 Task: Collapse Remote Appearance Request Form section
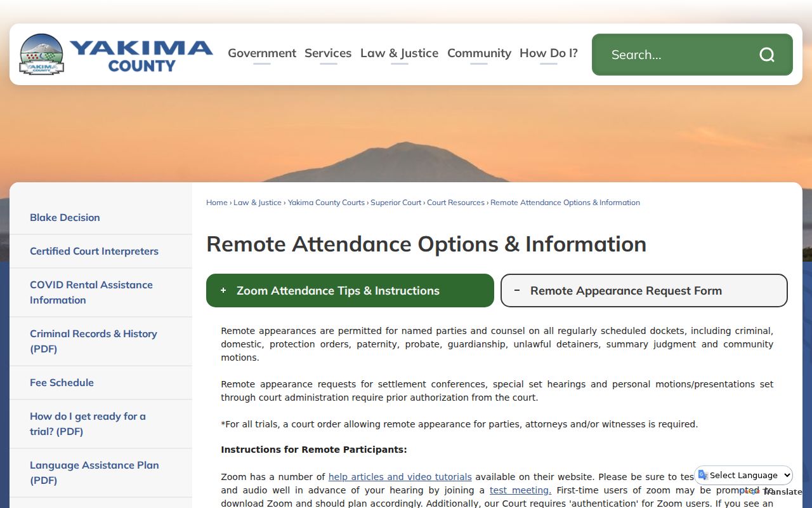pos(644,290)
